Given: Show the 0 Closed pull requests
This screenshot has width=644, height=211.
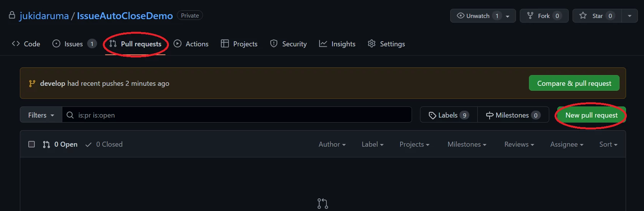Looking at the screenshot, I should coord(104,144).
